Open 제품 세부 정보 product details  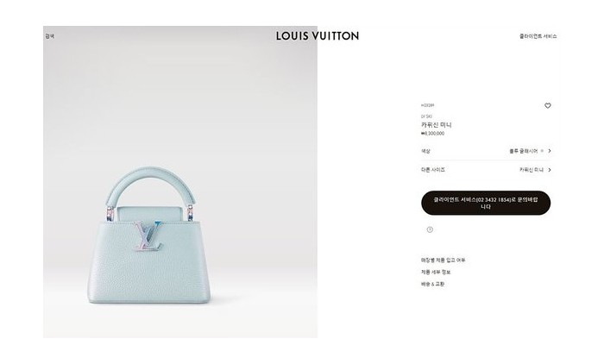(x=436, y=273)
